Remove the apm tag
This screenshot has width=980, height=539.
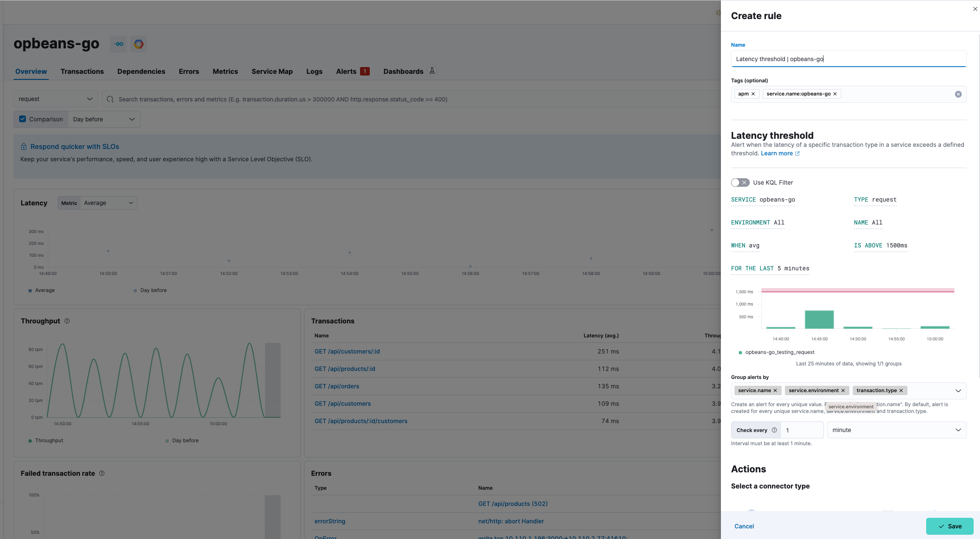753,94
